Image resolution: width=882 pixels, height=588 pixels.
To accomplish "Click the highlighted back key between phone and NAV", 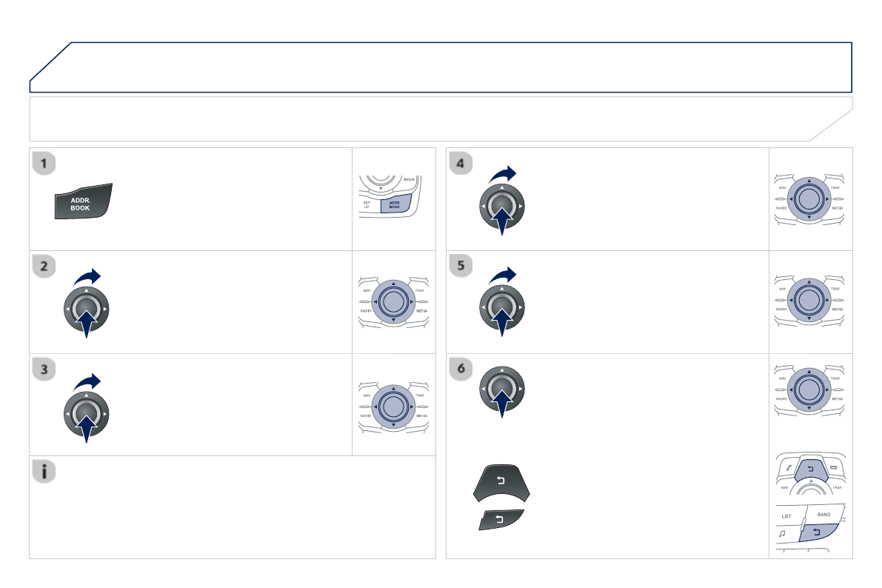I will pyautogui.click(x=809, y=468).
